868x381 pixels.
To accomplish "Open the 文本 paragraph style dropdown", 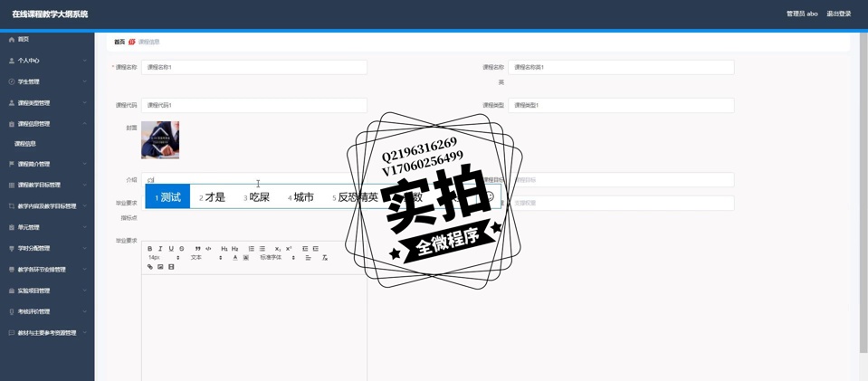I will point(205,258).
